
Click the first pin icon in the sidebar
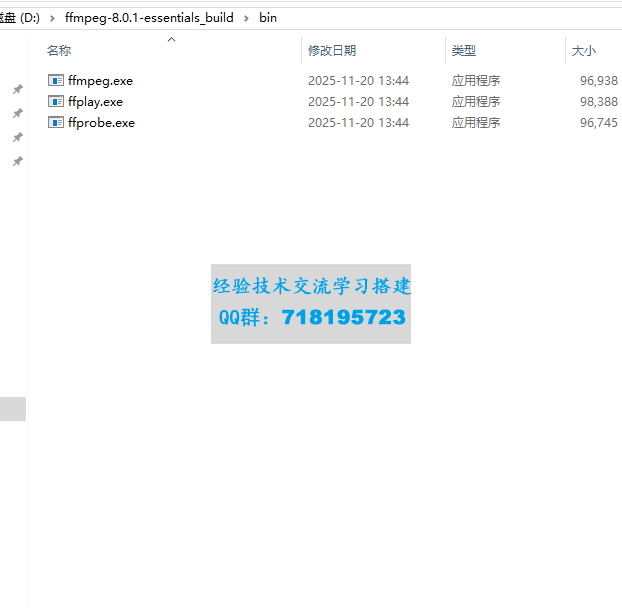point(17,89)
